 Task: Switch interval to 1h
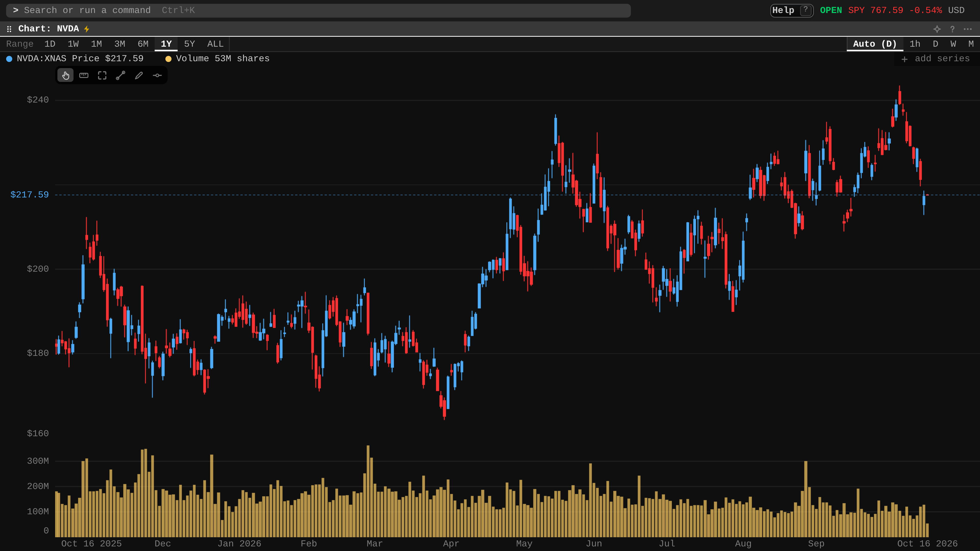click(915, 44)
